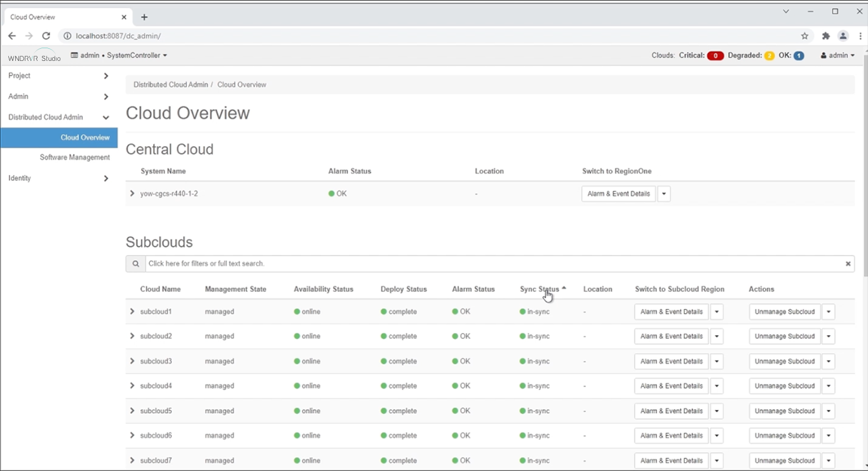The height and width of the screenshot is (471, 868).
Task: Expand the subcloud1 row details
Action: click(132, 312)
